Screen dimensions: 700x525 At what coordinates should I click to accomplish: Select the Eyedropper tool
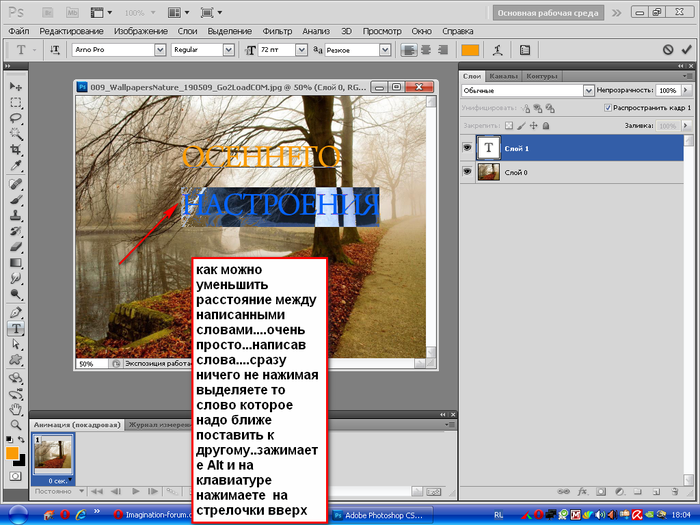pos(16,166)
